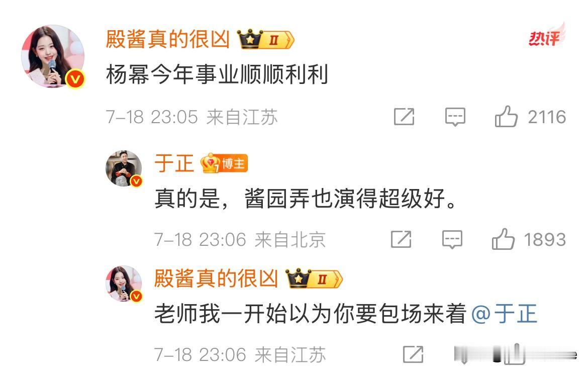
Task: Share the last reply from 江苏
Action: [413, 354]
